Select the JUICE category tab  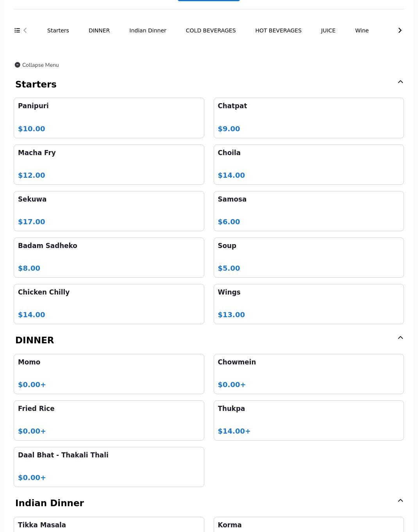click(x=328, y=30)
